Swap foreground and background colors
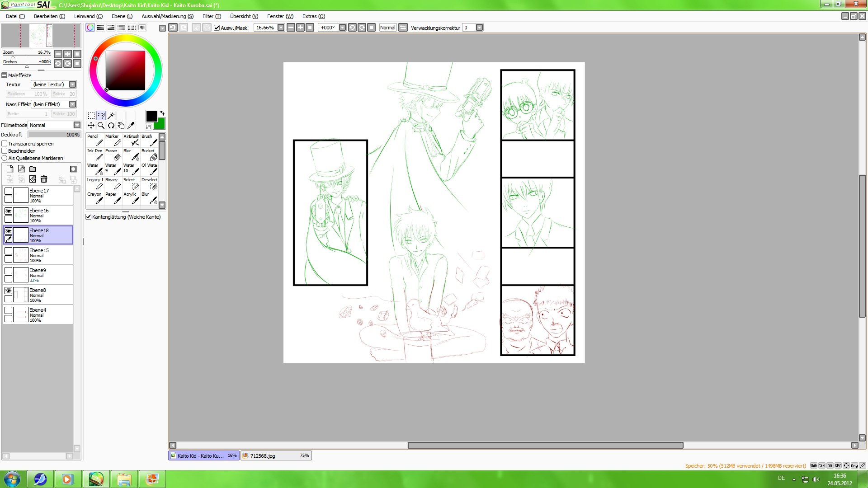Screen dimensions: 868x488 click(x=162, y=113)
